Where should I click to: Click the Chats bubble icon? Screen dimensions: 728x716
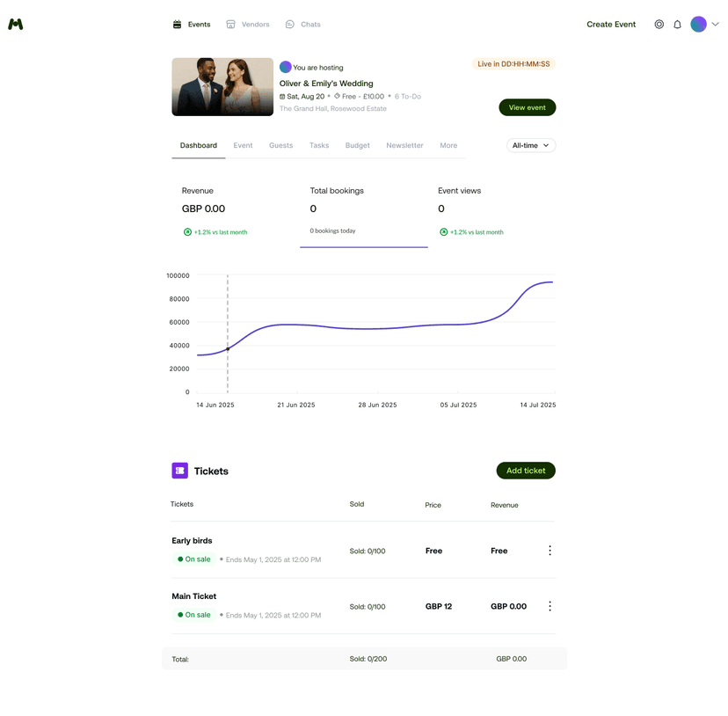coord(290,25)
